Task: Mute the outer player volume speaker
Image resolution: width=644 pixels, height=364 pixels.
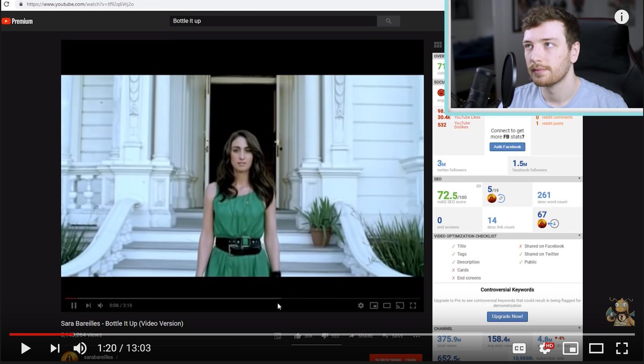Action: (x=80, y=348)
